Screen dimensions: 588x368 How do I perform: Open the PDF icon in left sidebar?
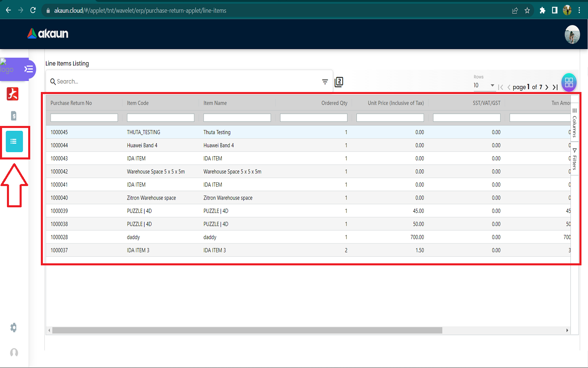(13, 94)
